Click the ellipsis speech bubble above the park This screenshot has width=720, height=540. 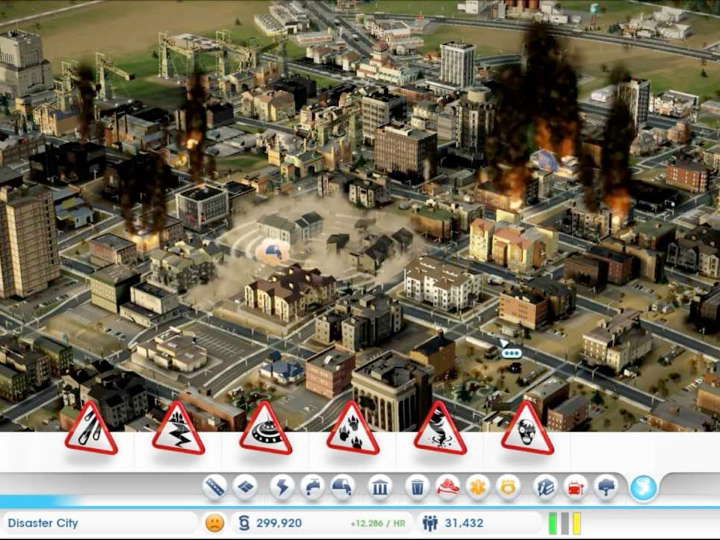pos(511,352)
